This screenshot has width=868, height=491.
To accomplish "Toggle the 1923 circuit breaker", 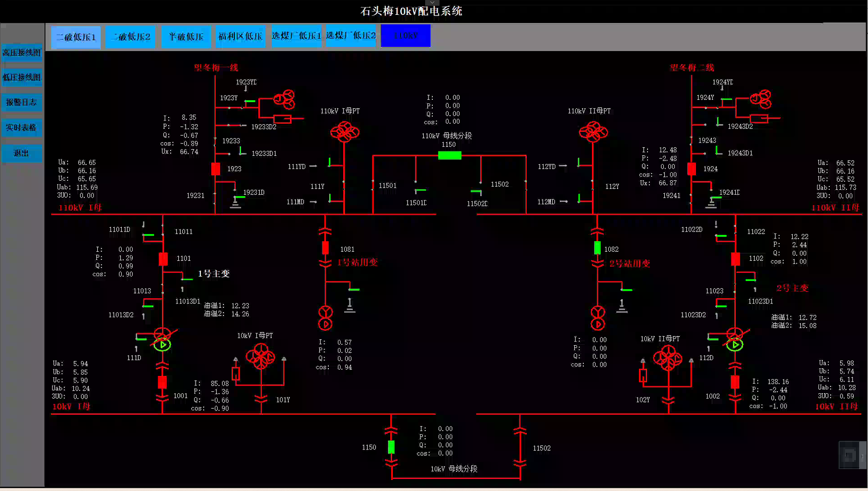I will [216, 169].
